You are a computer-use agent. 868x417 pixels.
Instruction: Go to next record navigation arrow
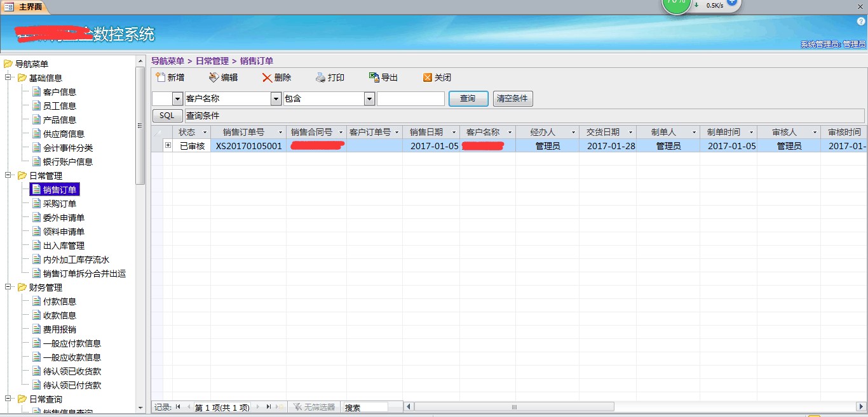coord(257,407)
